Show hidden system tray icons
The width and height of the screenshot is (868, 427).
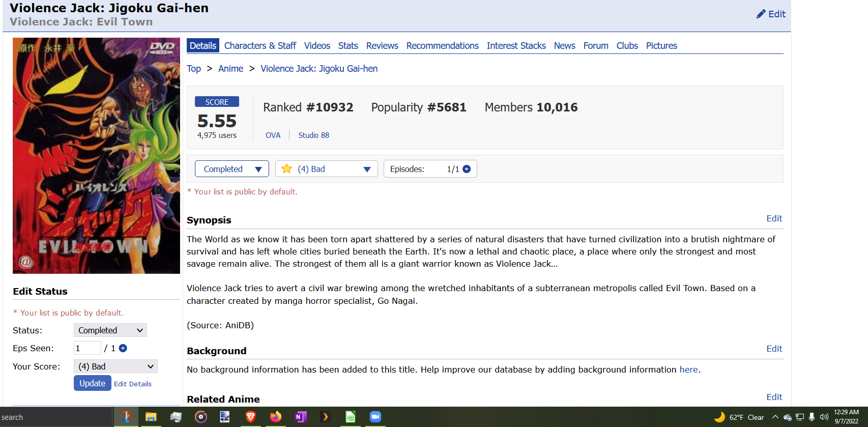pos(775,417)
